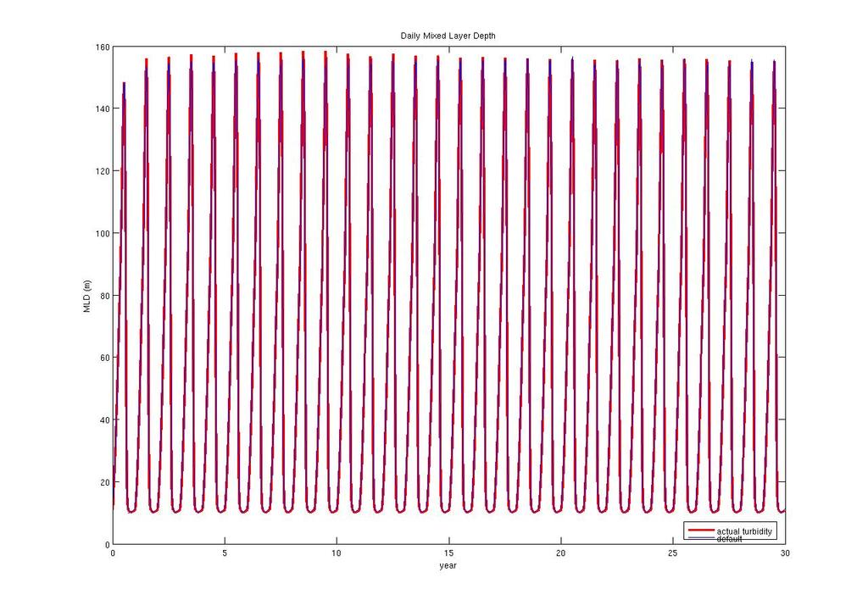Click the x-axis tick label 5
This screenshot has height=611, width=868.
225,553
